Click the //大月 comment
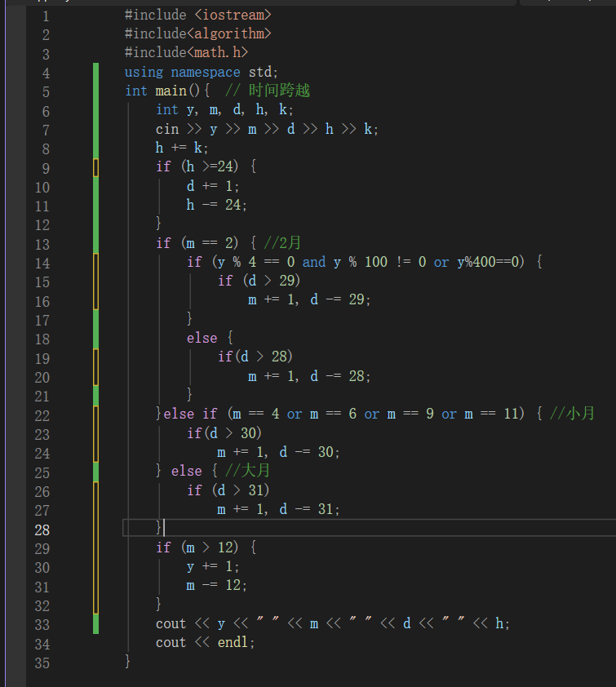 (x=247, y=472)
